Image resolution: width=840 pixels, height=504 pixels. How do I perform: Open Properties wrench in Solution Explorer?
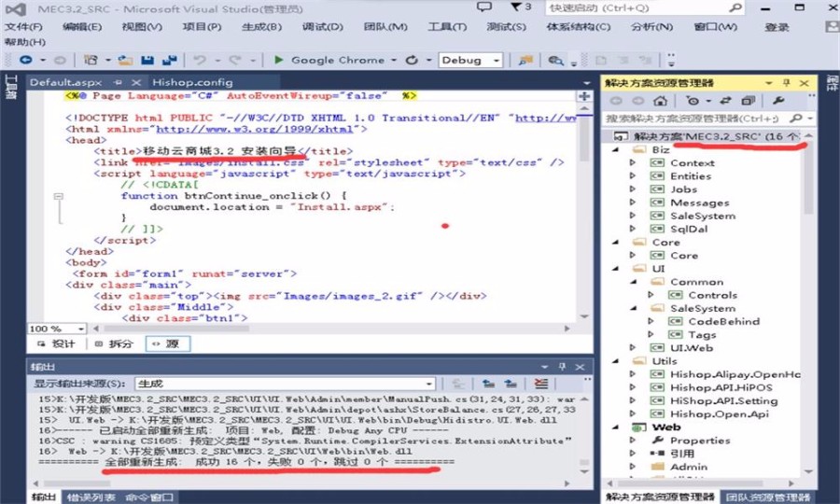tap(780, 100)
